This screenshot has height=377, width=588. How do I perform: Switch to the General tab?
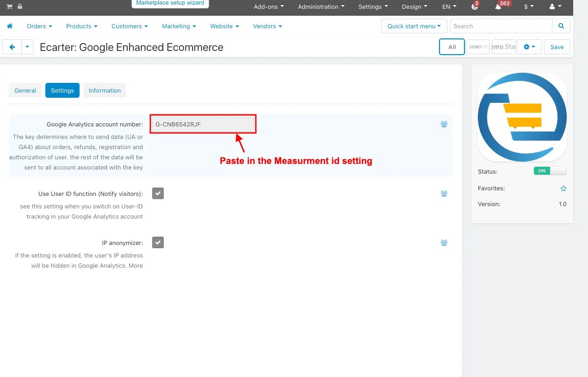click(x=25, y=90)
